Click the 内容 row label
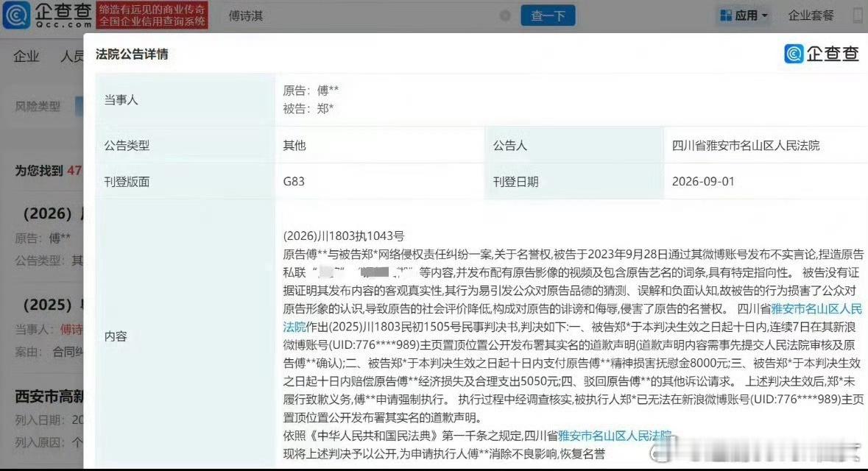This screenshot has width=868, height=471. pyautogui.click(x=115, y=336)
